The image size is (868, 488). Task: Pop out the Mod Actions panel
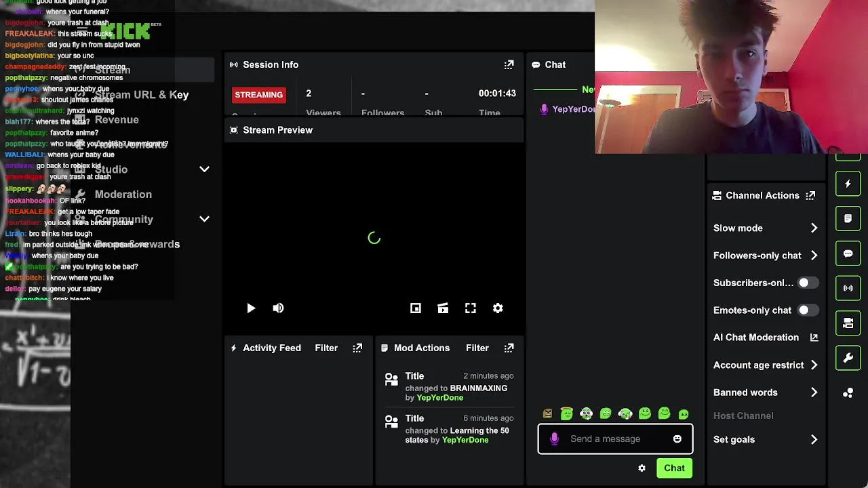(x=509, y=348)
